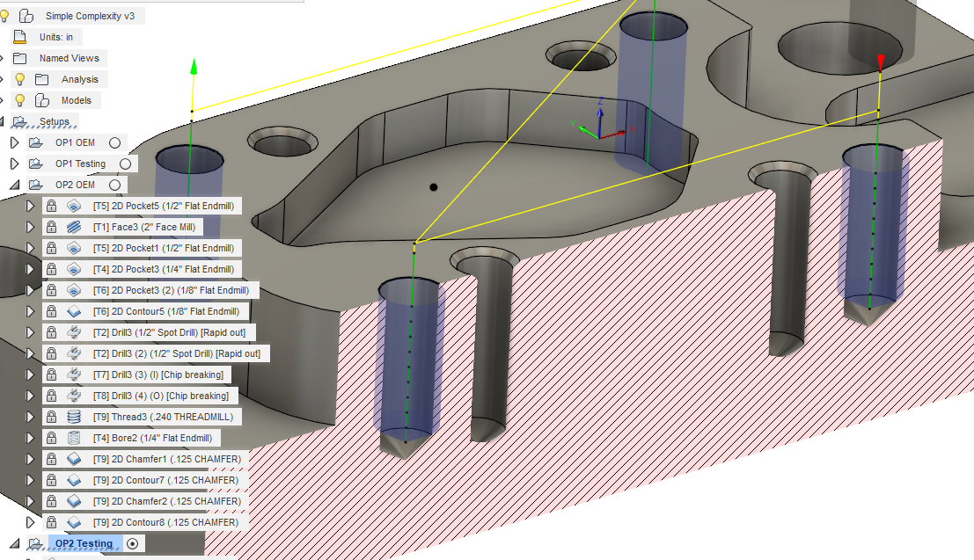Select the OP2 Testing setup label
The height and width of the screenshot is (560, 974).
tap(84, 543)
